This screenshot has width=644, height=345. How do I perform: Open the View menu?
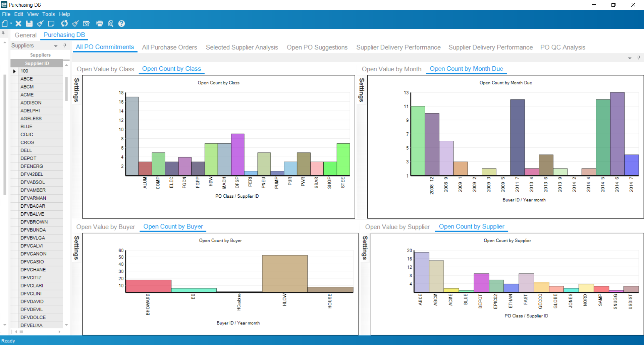point(33,14)
